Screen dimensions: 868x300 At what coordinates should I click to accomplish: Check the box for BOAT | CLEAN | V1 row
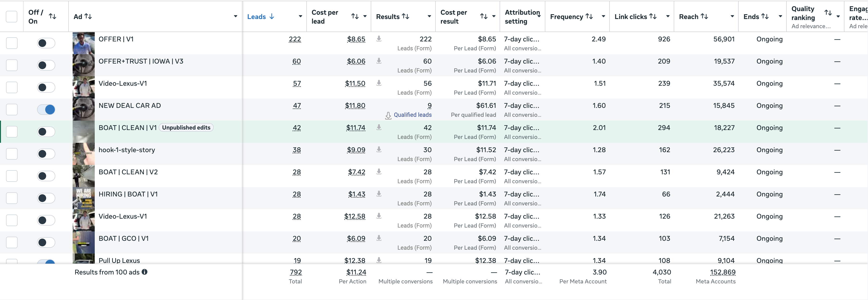click(12, 132)
